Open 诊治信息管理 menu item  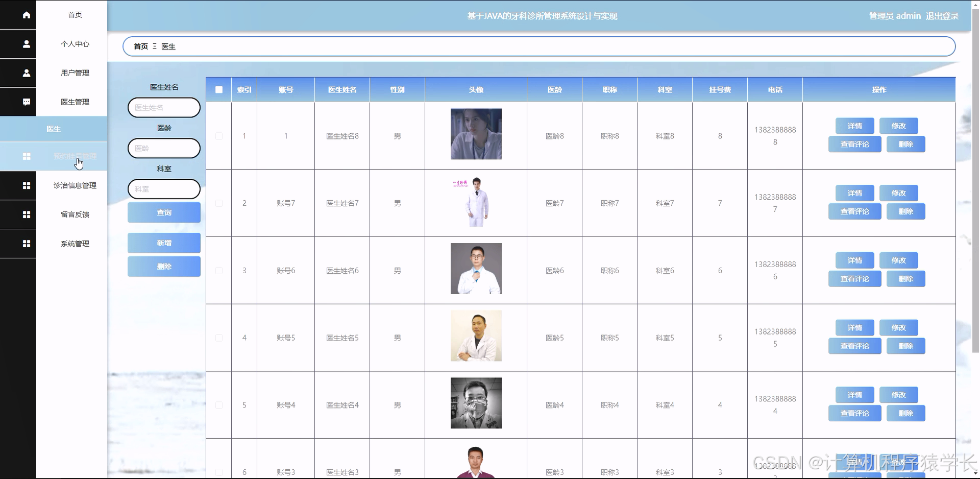[x=75, y=185]
